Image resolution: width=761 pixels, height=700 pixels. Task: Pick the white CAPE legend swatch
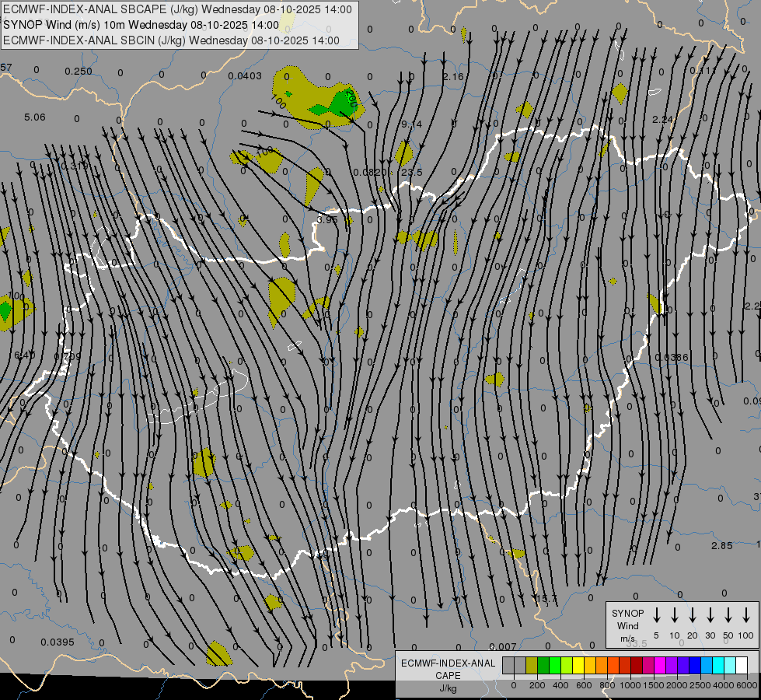[742, 666]
